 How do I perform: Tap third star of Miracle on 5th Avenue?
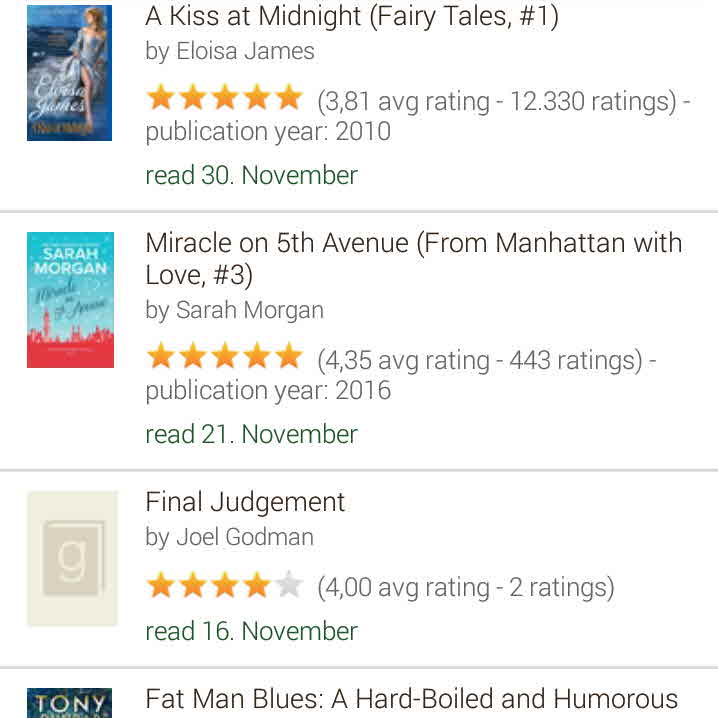(x=224, y=356)
